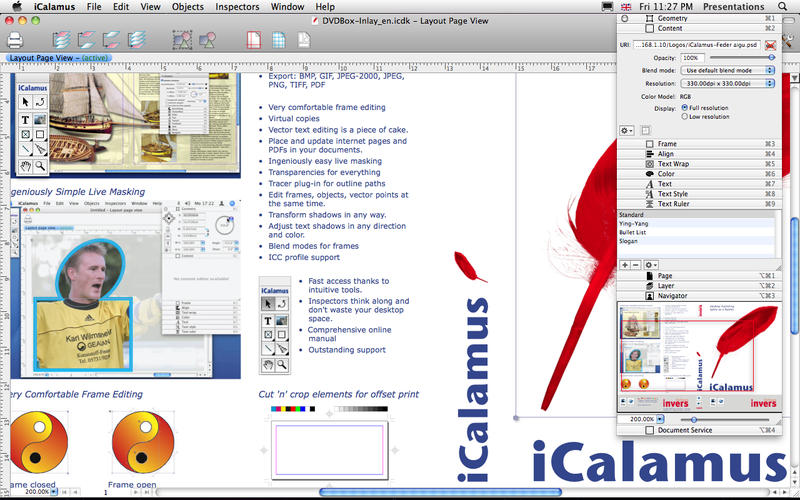Go to the next page with the footer arrow

(x=136, y=492)
